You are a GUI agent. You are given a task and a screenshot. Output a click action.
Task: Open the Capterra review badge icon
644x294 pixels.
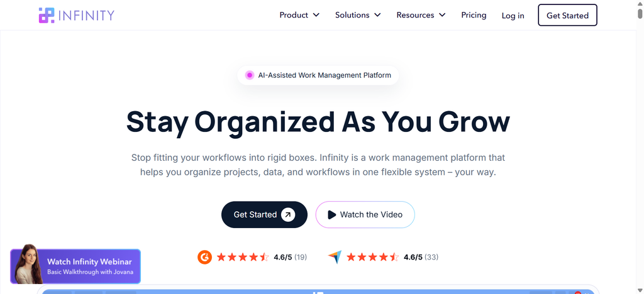(335, 257)
